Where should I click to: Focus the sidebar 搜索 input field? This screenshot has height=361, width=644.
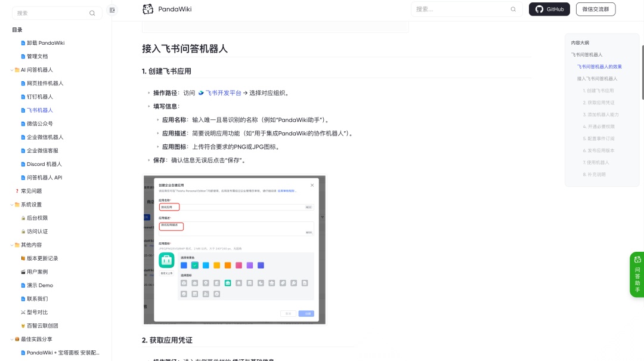pyautogui.click(x=57, y=13)
